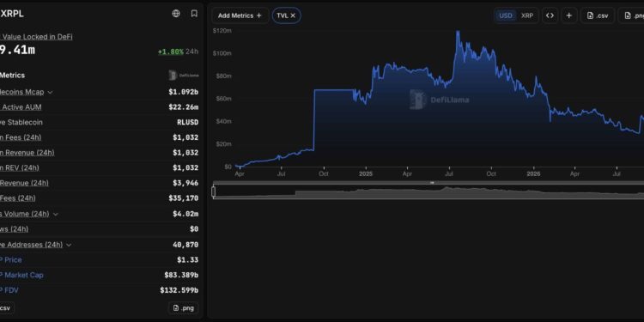Image resolution: width=644 pixels, height=322 pixels.
Task: Click the $83.389b market cap value
Action: 181,275
